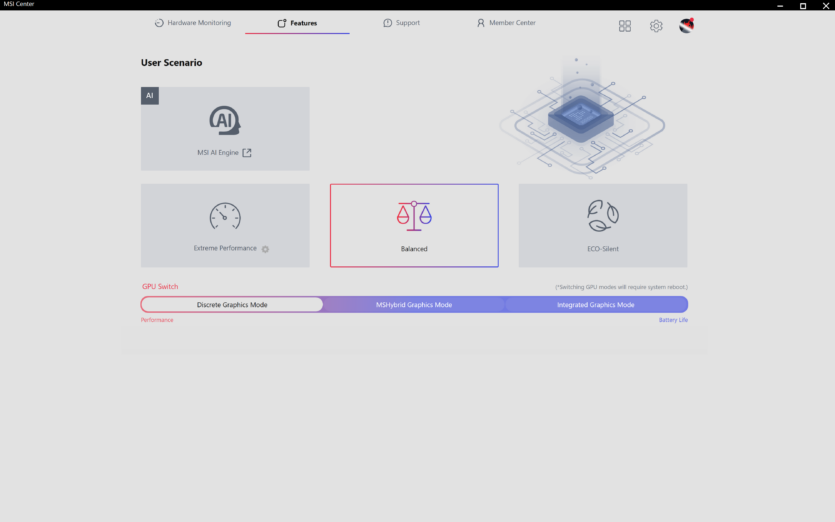835x522 pixels.
Task: Click the user profile avatar
Action: click(x=687, y=25)
